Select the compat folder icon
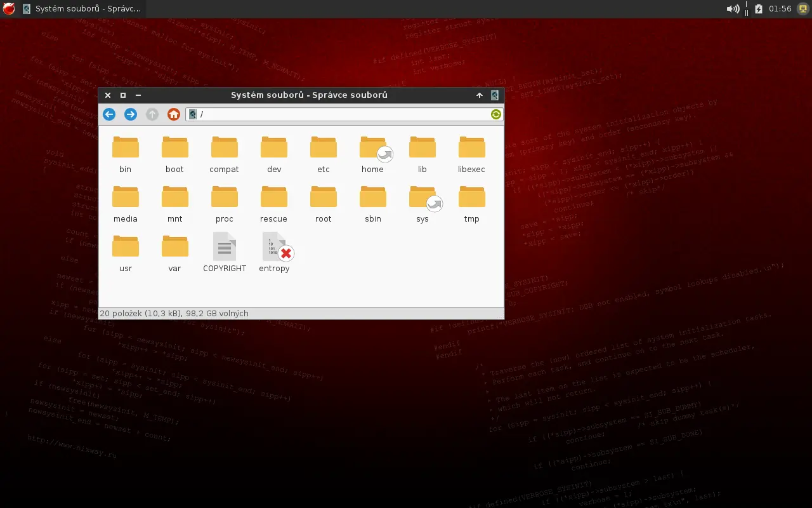The image size is (812, 508). pyautogui.click(x=225, y=147)
